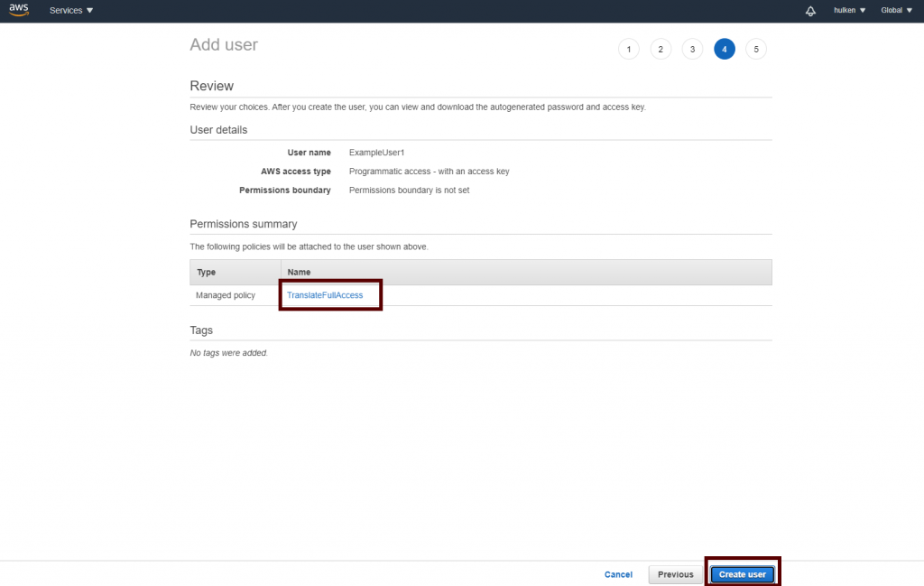
Task: Go back with the Previous button
Action: (x=675, y=574)
